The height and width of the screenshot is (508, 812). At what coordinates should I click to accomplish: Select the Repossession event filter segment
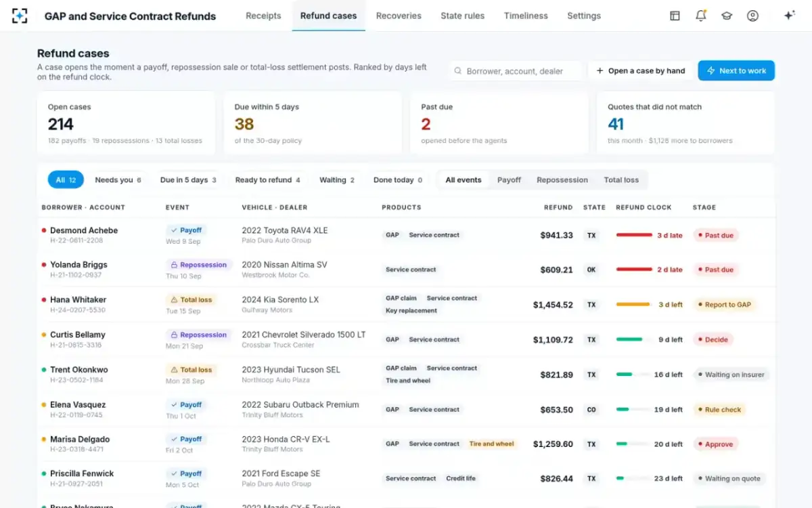pyautogui.click(x=562, y=179)
